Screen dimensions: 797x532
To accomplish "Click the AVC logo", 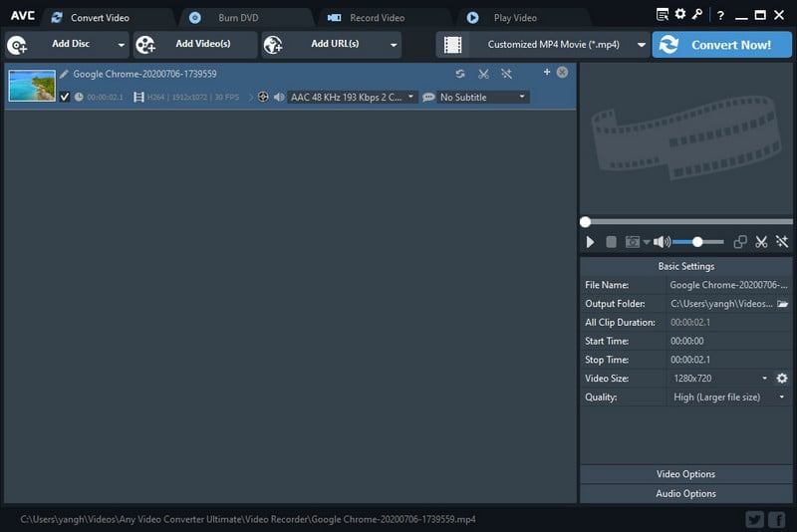I will 23,16.
